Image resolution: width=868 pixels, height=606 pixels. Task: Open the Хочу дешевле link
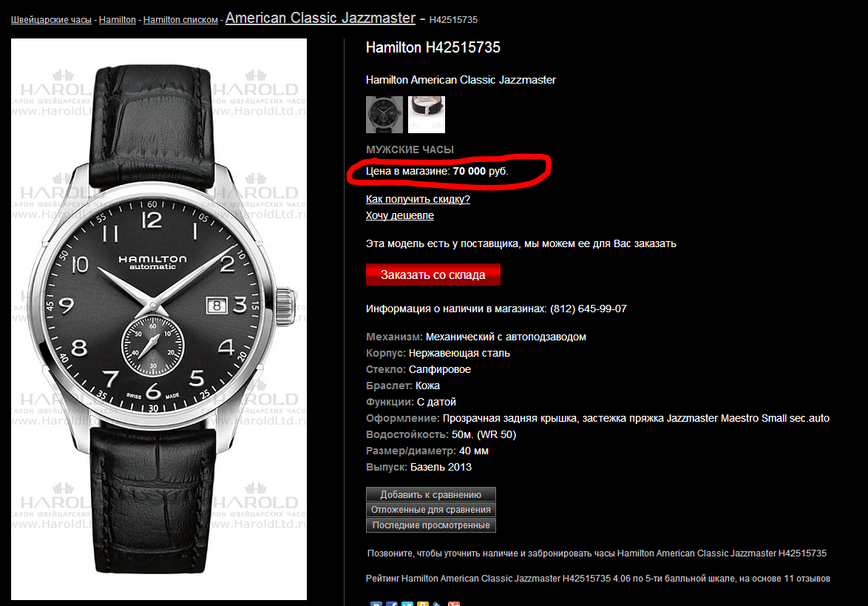click(400, 215)
